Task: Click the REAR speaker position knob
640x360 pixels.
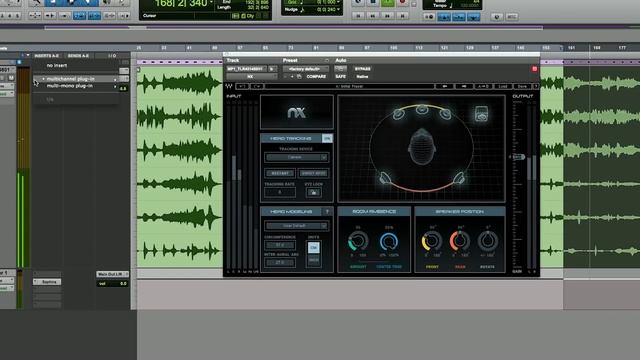Action: tap(460, 241)
